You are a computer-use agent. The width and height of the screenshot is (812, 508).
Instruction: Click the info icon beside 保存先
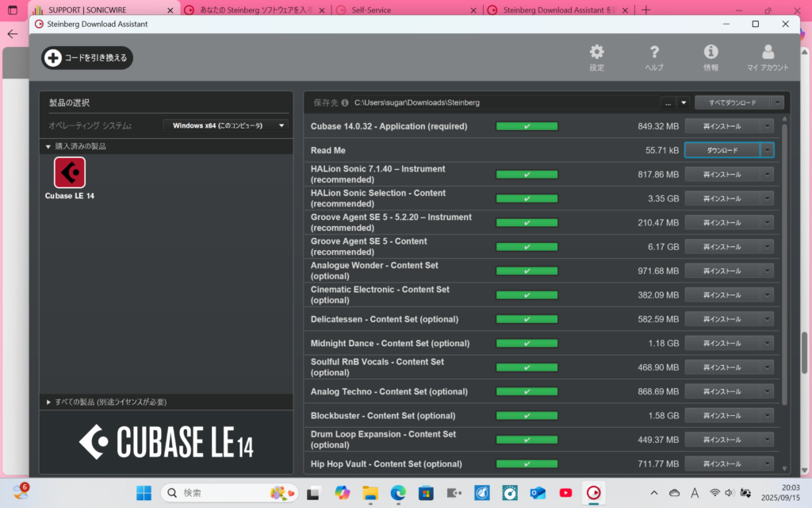tap(346, 102)
